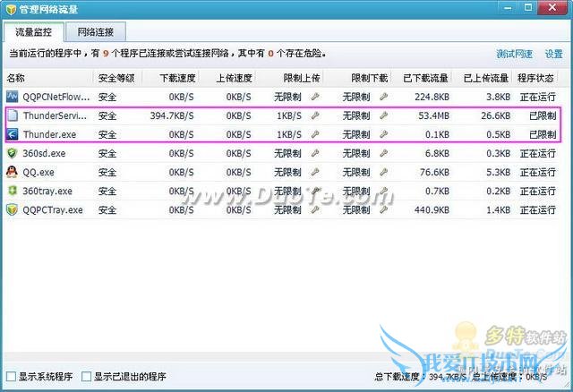Select the Thunder.exe name text
This screenshot has width=573, height=392.
tap(50, 134)
